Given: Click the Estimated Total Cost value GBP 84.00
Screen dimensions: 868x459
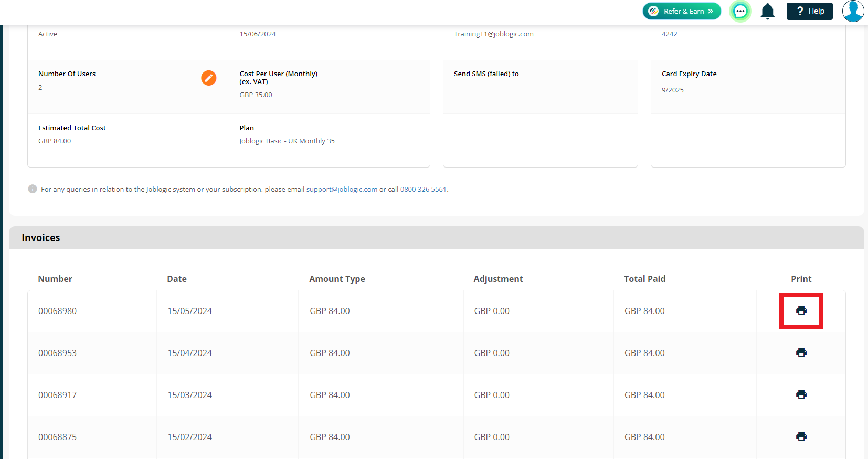Looking at the screenshot, I should 55,141.
